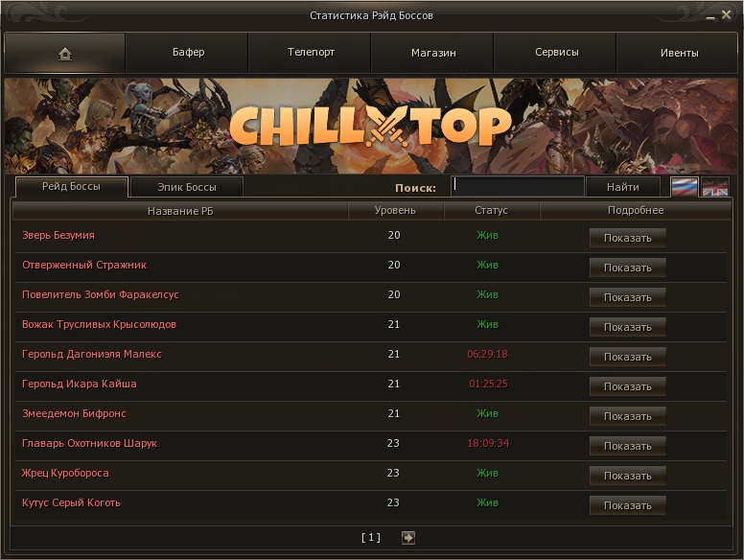Image resolution: width=744 pixels, height=560 pixels.
Task: Minimize the raid boss statistics window
Action: tap(709, 15)
